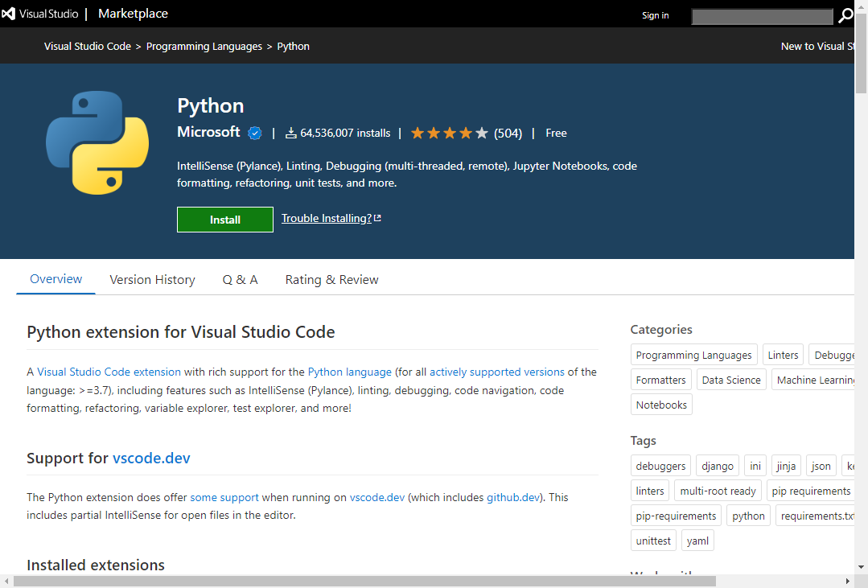Screen dimensions: 868x588
Task: Go to Visual Studio Code breadcrumb
Action: click(x=88, y=47)
